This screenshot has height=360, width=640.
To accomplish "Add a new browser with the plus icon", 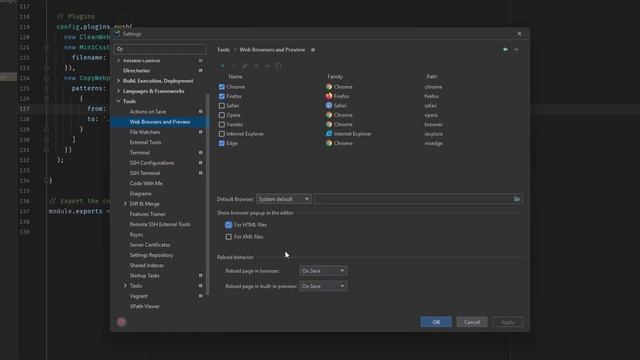I will tap(222, 66).
